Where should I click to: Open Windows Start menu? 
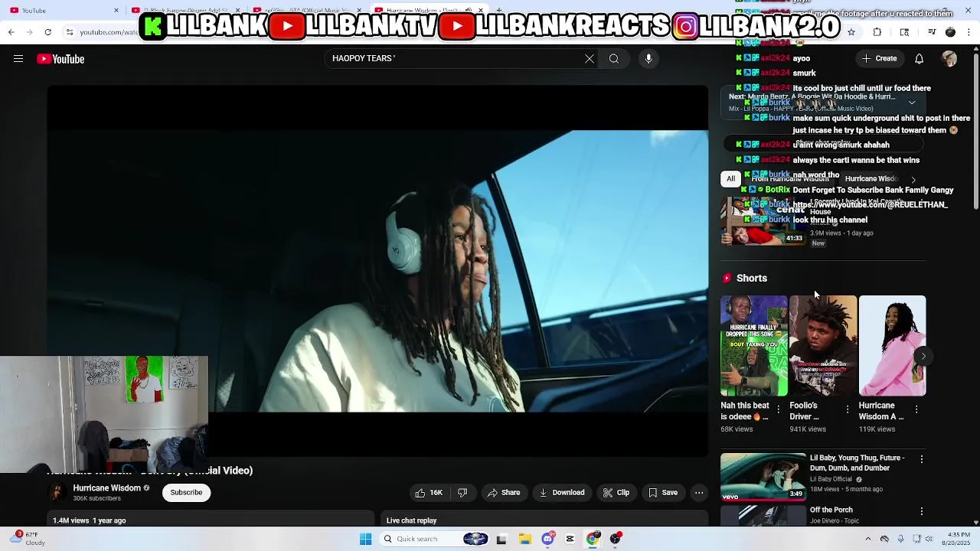click(x=365, y=539)
